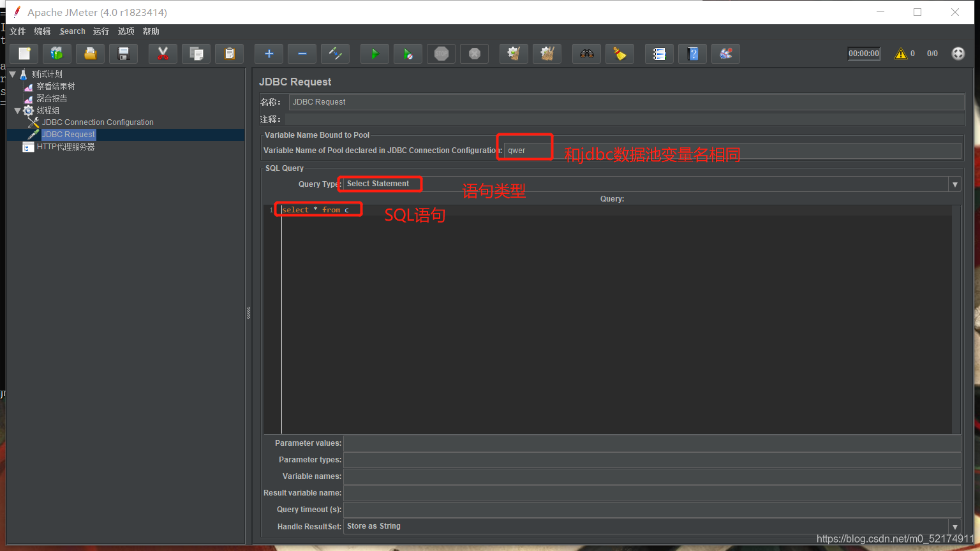Open the 文件 menu
Viewport: 980px width, 551px height.
pos(17,31)
